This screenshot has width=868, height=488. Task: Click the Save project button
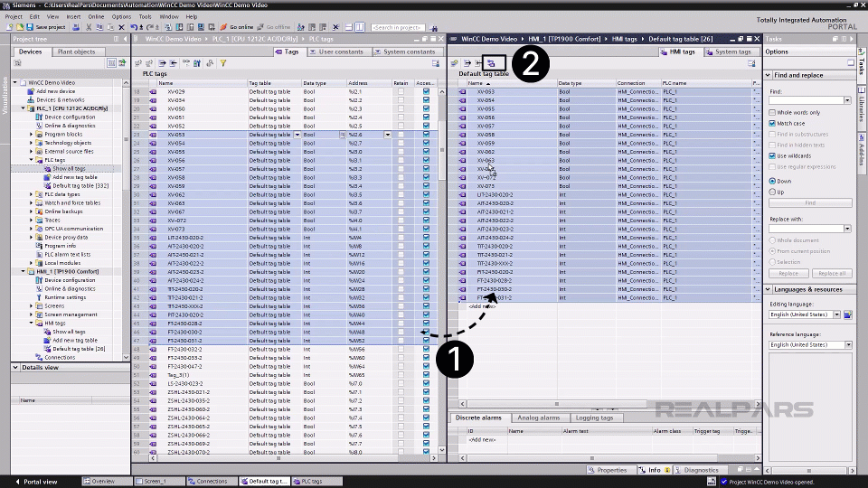point(46,27)
